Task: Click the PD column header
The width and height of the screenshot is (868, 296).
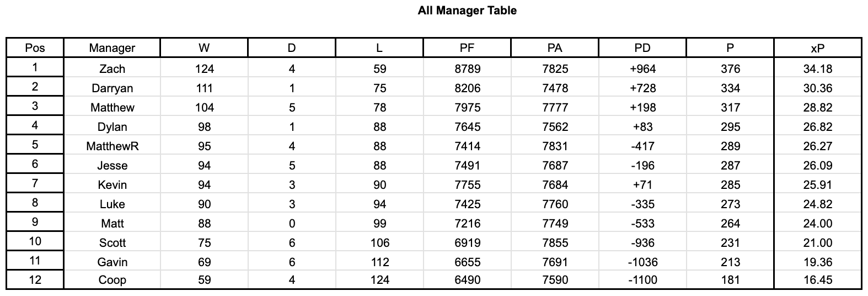Action: pos(642,48)
